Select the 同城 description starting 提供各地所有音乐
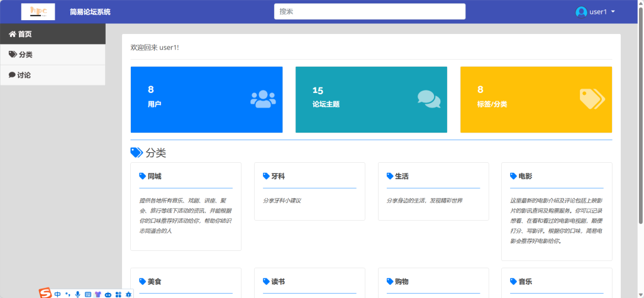Viewport: 644px width, 298px height. [186, 216]
